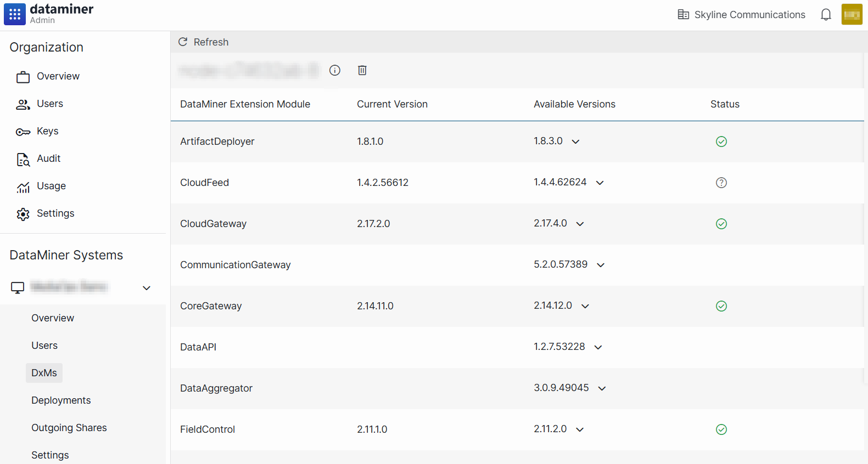Open DataMiner system Overview
Image resolution: width=868 pixels, height=464 pixels.
tap(53, 318)
